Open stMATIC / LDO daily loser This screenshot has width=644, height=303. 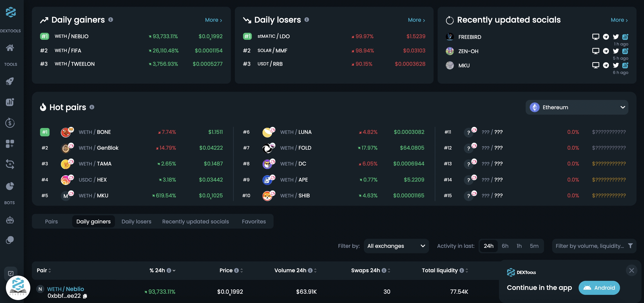point(274,36)
